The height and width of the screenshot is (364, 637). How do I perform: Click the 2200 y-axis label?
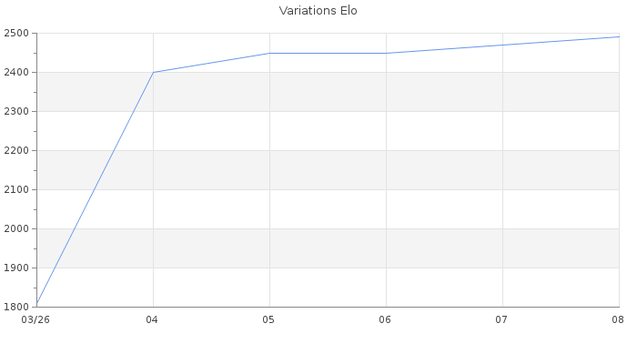[16, 151]
